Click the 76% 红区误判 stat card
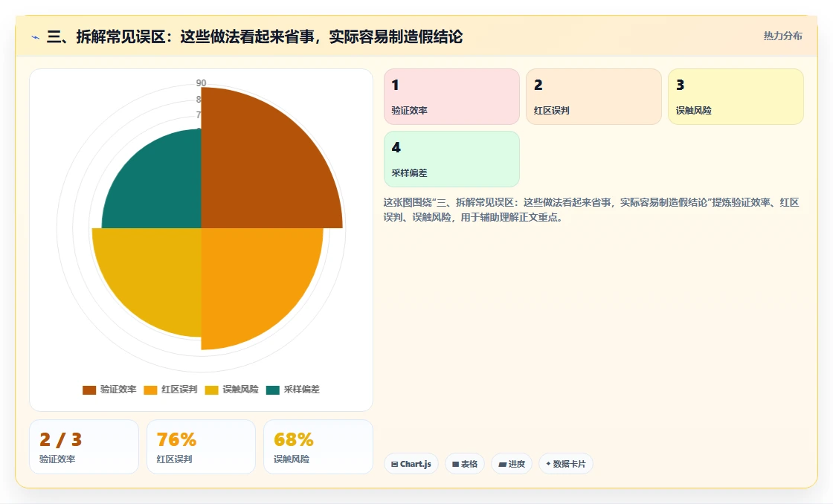The height and width of the screenshot is (504, 833). (201, 447)
